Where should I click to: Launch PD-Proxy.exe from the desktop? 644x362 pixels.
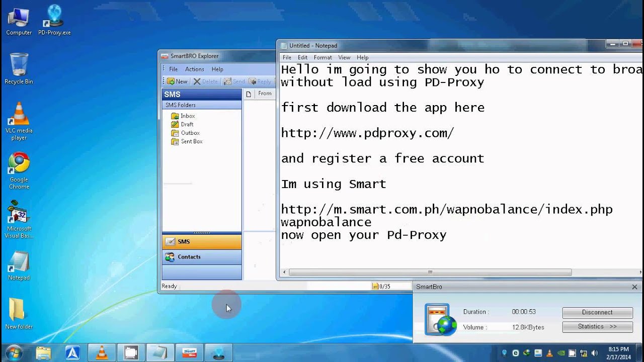(54, 21)
